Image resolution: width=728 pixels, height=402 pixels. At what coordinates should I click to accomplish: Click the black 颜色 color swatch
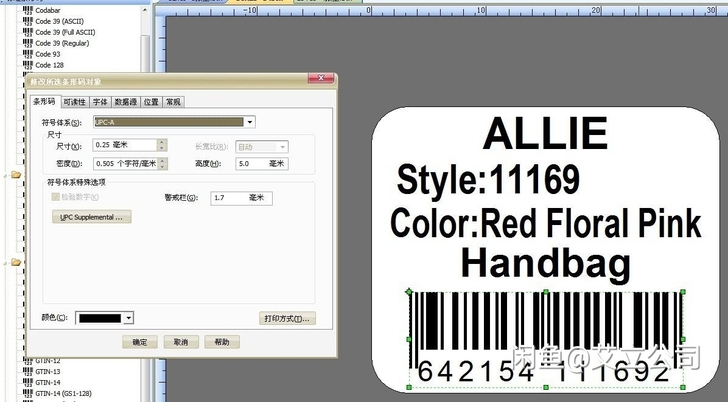point(100,318)
